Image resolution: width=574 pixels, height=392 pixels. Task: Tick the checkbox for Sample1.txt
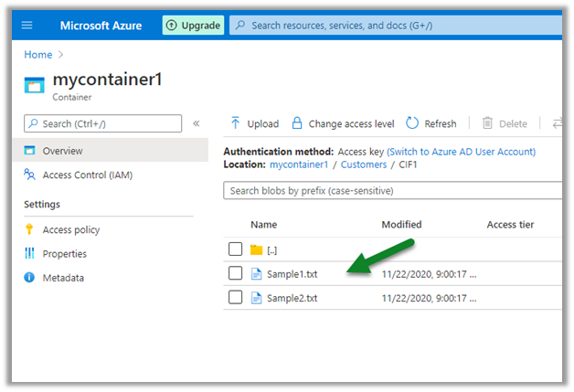tap(235, 273)
